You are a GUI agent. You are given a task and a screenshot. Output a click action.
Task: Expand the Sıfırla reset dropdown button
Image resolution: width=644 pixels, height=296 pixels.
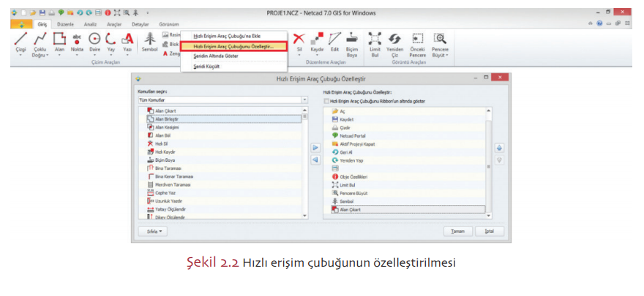click(x=152, y=231)
